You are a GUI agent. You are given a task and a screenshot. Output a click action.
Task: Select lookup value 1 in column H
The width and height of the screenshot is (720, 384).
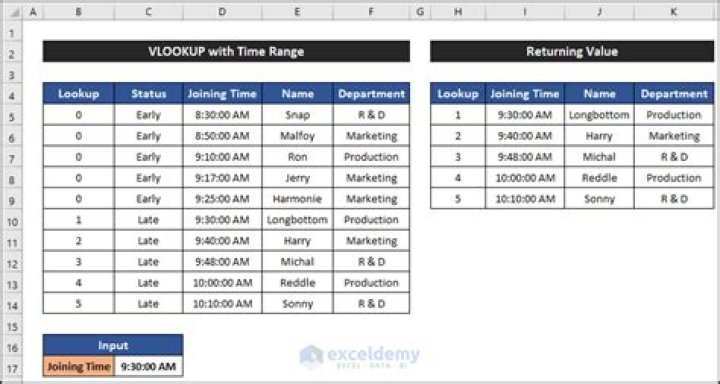click(x=458, y=115)
